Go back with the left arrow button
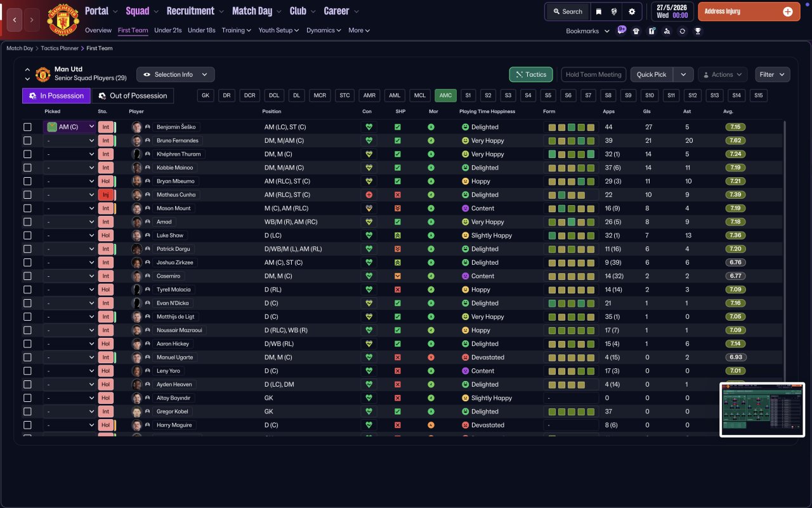 tap(15, 20)
